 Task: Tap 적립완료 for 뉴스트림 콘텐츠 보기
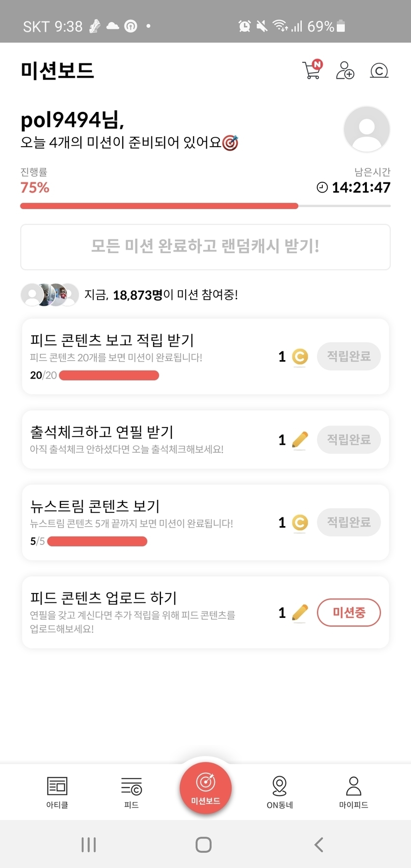click(x=349, y=522)
